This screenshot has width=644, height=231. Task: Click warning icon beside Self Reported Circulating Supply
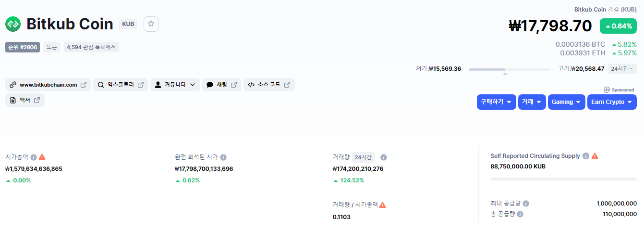tap(595, 156)
